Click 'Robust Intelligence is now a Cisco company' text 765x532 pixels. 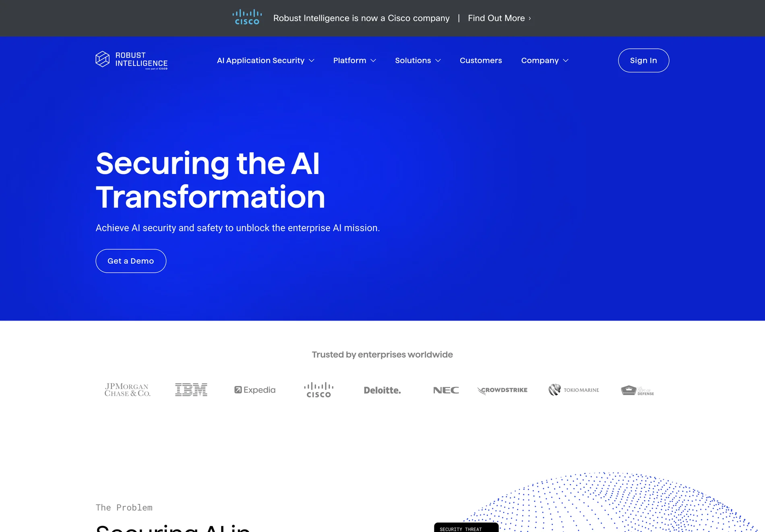(x=361, y=18)
